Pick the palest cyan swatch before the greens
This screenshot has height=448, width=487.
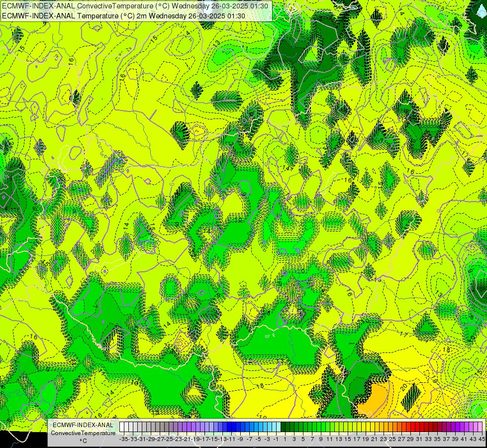(279, 427)
